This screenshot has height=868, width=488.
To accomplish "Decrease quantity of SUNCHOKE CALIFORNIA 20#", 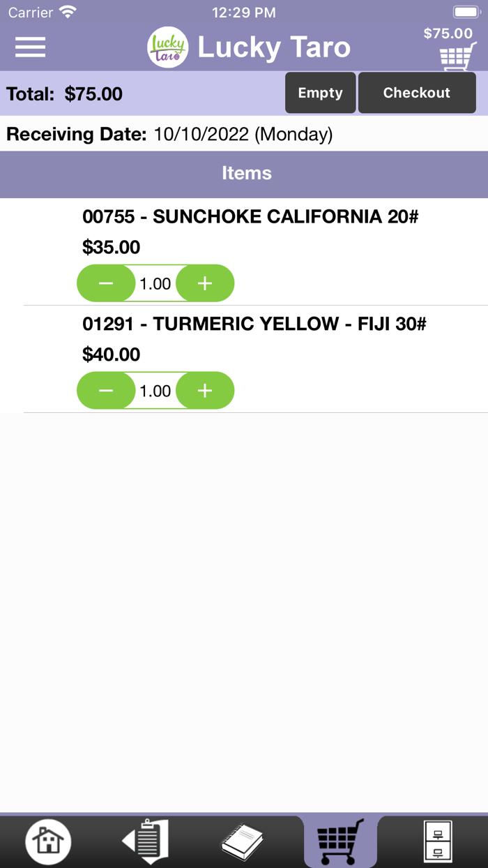I will pyautogui.click(x=105, y=283).
